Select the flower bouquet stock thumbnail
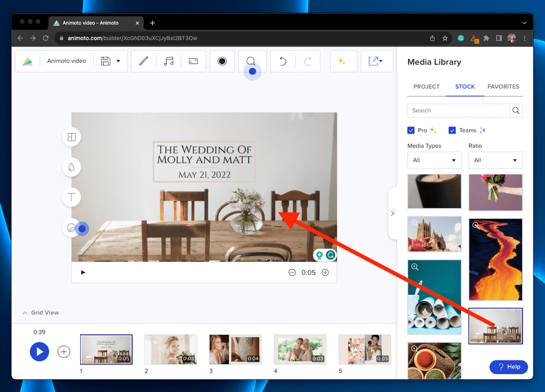 point(495,192)
